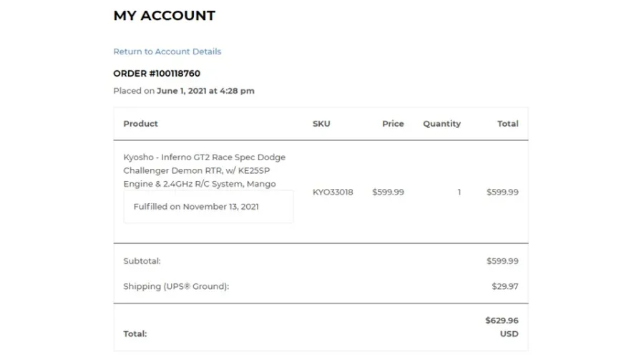The height and width of the screenshot is (362, 644).
Task: Click the shipping cost $29.97
Action: click(x=504, y=286)
